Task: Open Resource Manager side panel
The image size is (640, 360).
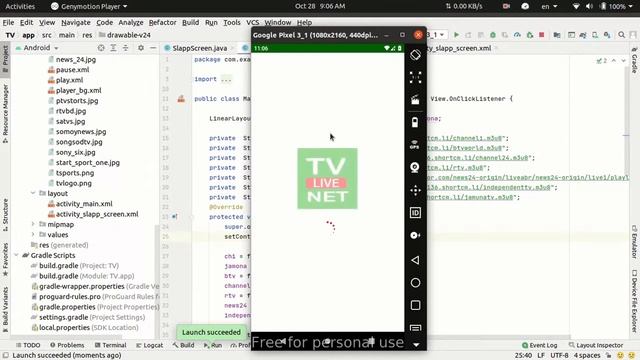Action: click(5, 113)
